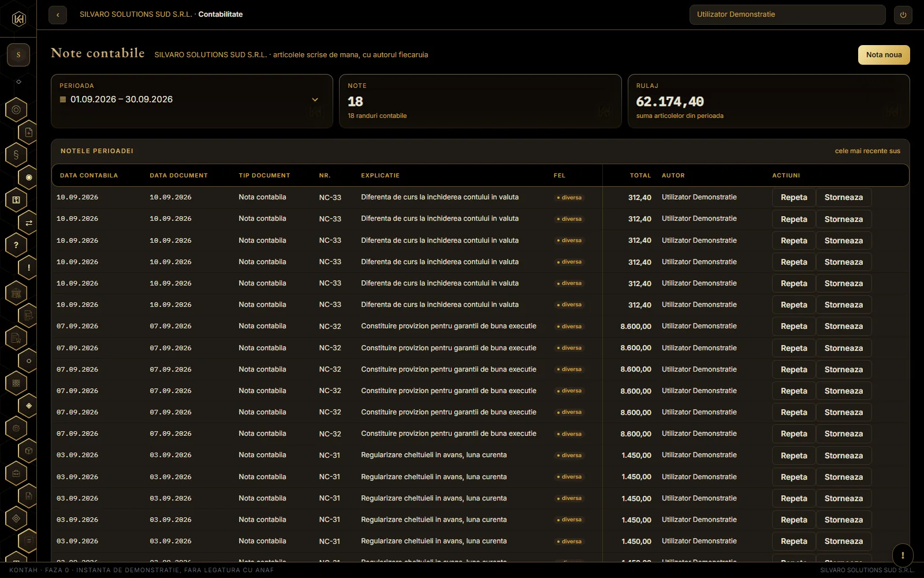Click the diamond in square hexagon icon

[x=16, y=518]
